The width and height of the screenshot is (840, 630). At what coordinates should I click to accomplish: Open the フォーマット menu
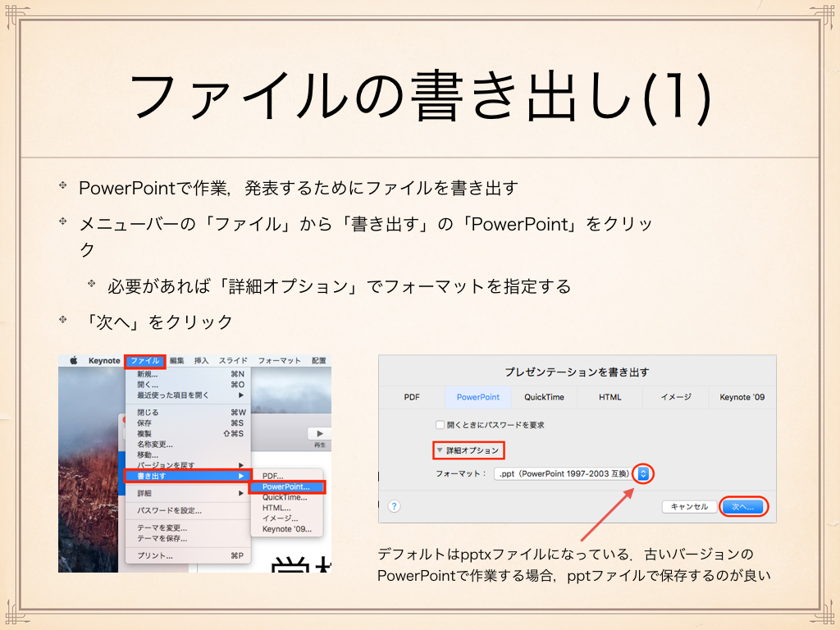pyautogui.click(x=279, y=361)
